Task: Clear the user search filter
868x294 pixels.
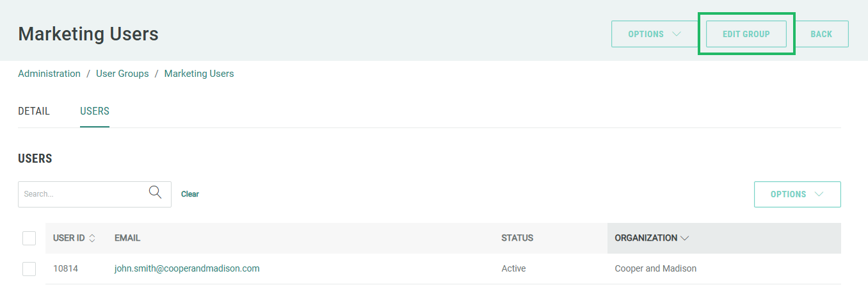Action: click(x=190, y=194)
